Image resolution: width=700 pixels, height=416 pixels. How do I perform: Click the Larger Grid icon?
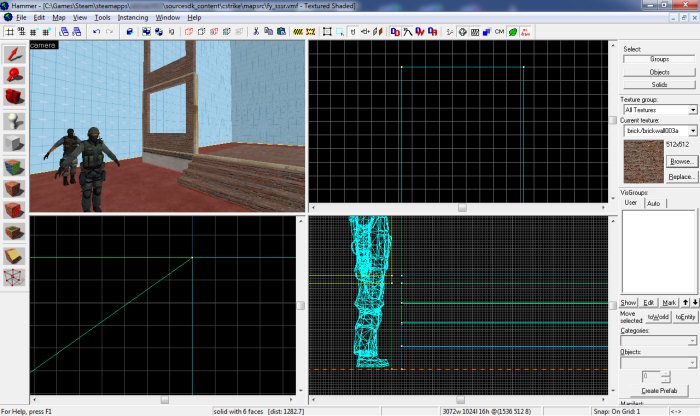46,32
